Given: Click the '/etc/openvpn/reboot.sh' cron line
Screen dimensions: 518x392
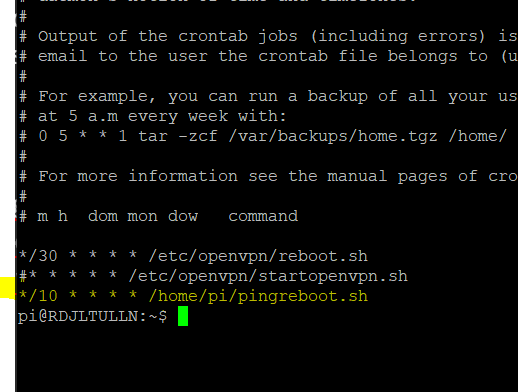Looking at the screenshot, I should click(x=193, y=256).
